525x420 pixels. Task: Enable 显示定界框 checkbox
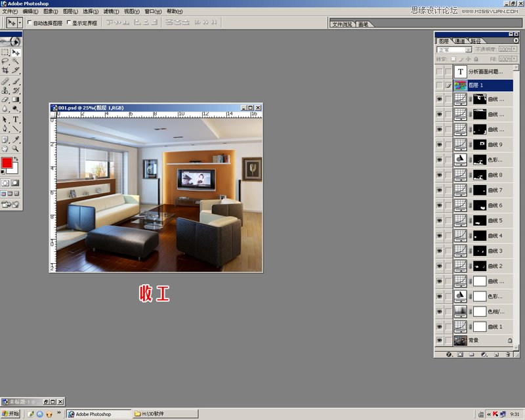coord(69,22)
